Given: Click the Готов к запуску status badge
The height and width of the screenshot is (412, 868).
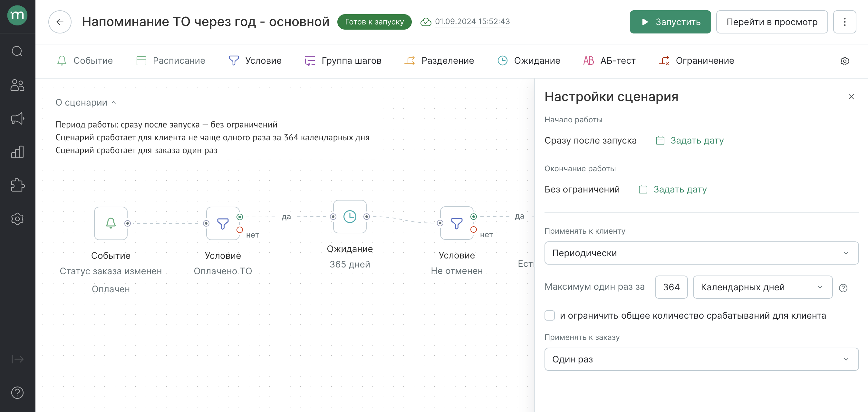Looking at the screenshot, I should pyautogui.click(x=374, y=22).
